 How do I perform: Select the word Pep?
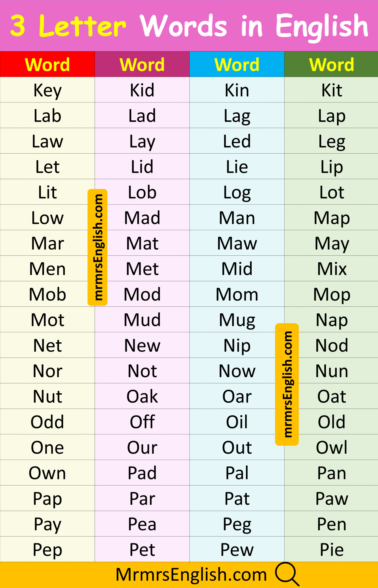47,549
